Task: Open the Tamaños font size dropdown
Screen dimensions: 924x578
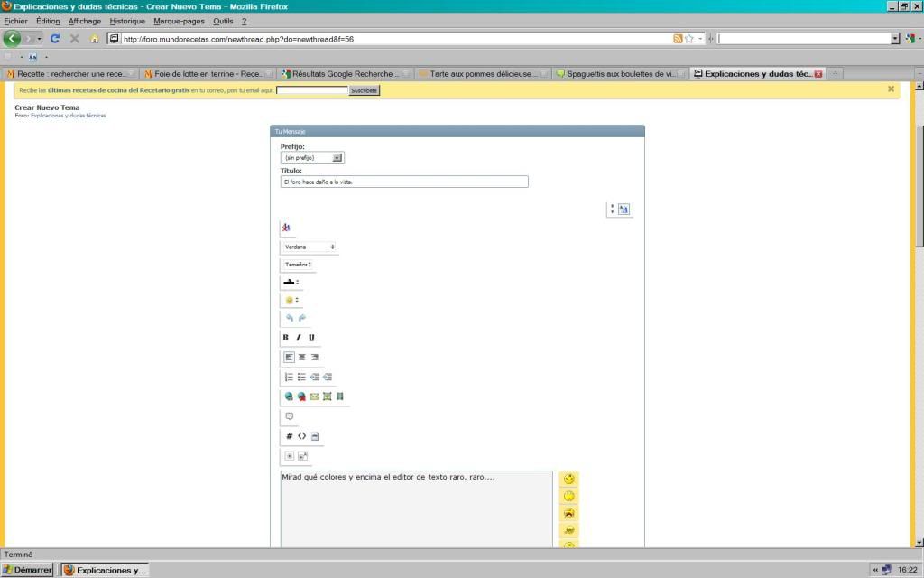Action: point(298,265)
